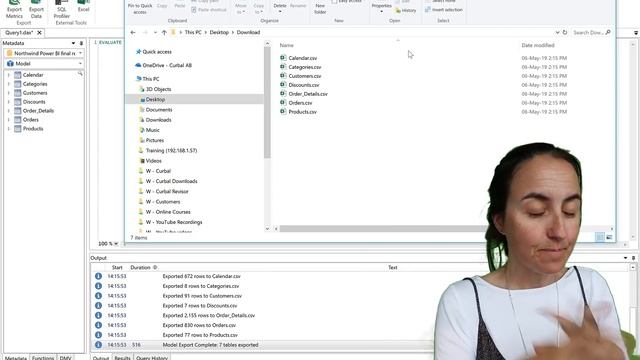The width and height of the screenshot is (640, 360).
Task: Open 3D Objects folder in navigation pane
Action: point(156,89)
